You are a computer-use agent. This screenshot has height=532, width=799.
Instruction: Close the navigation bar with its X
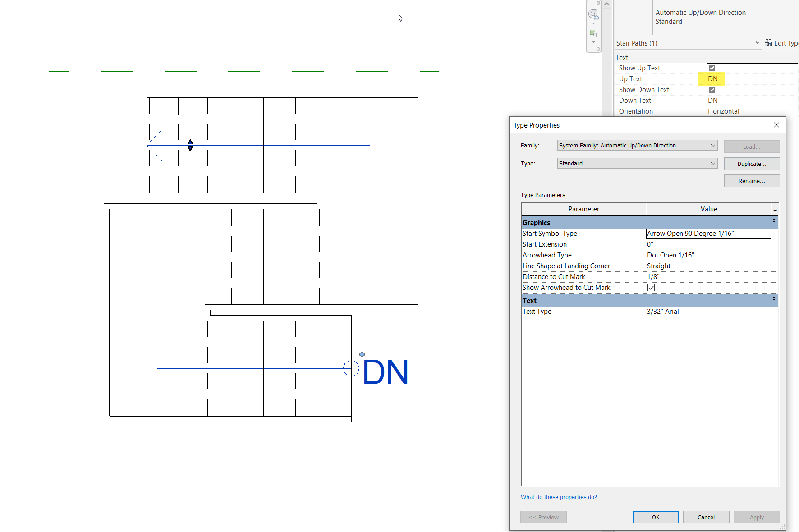598,3
